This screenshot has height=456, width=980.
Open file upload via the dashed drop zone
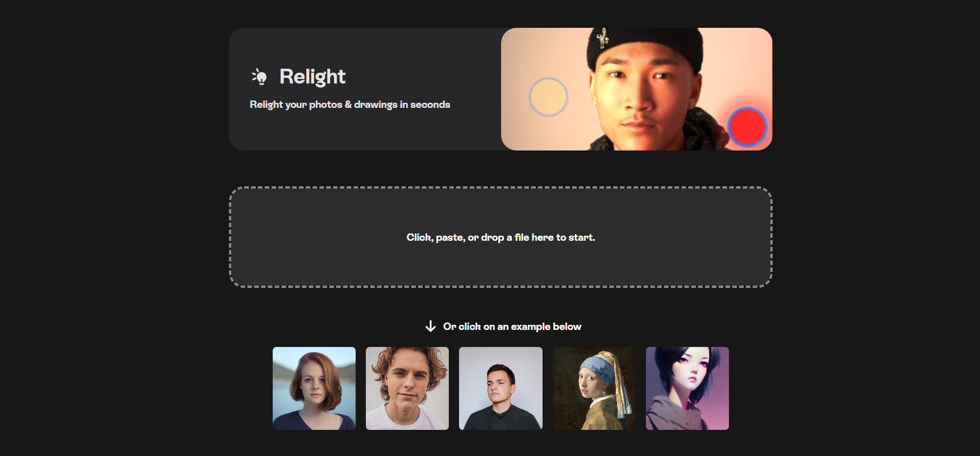point(501,237)
